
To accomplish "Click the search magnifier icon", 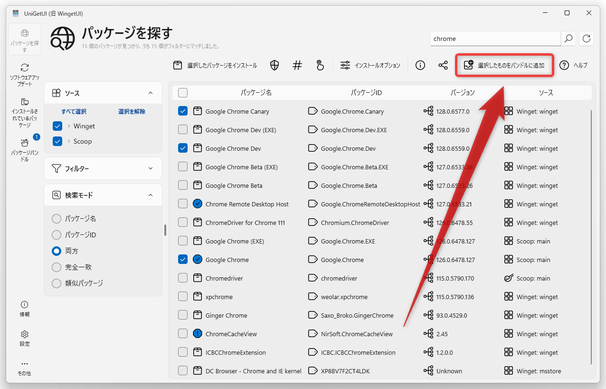I will point(569,39).
